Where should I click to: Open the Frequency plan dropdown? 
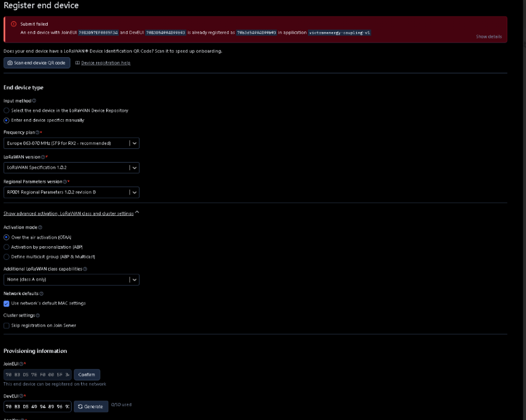pyautogui.click(x=71, y=143)
